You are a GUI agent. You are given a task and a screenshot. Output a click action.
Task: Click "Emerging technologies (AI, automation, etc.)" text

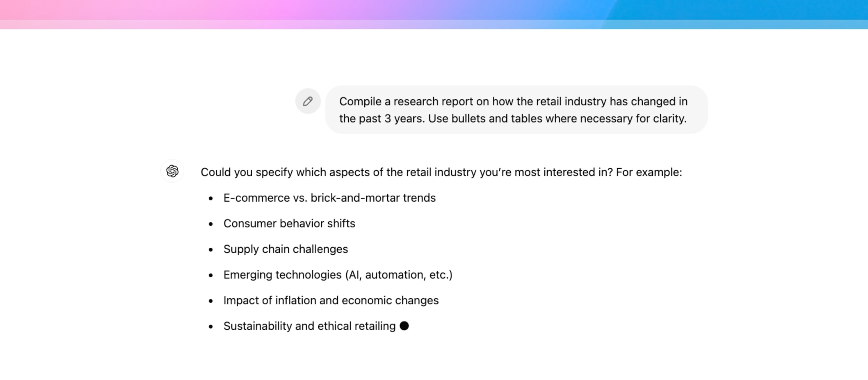click(338, 275)
